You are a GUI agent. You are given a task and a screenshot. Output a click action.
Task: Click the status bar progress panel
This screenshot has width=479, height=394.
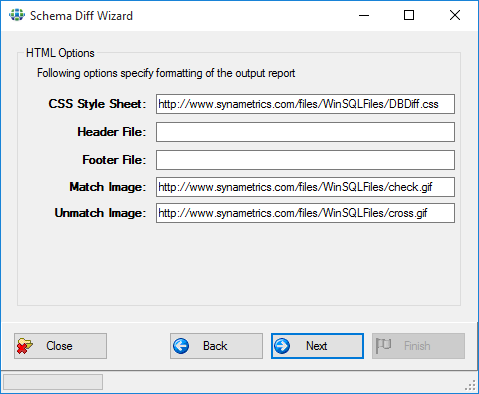point(53,382)
